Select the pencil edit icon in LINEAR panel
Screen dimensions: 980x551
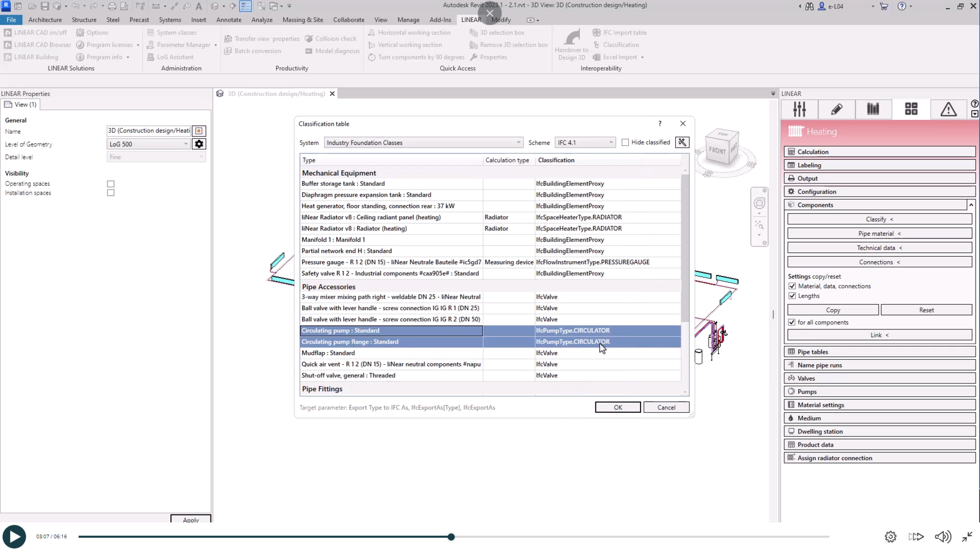(836, 109)
